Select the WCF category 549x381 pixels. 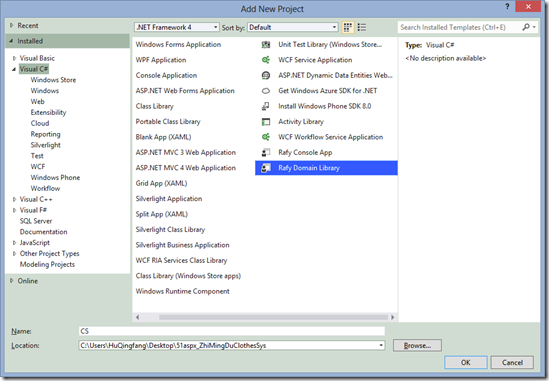(38, 167)
